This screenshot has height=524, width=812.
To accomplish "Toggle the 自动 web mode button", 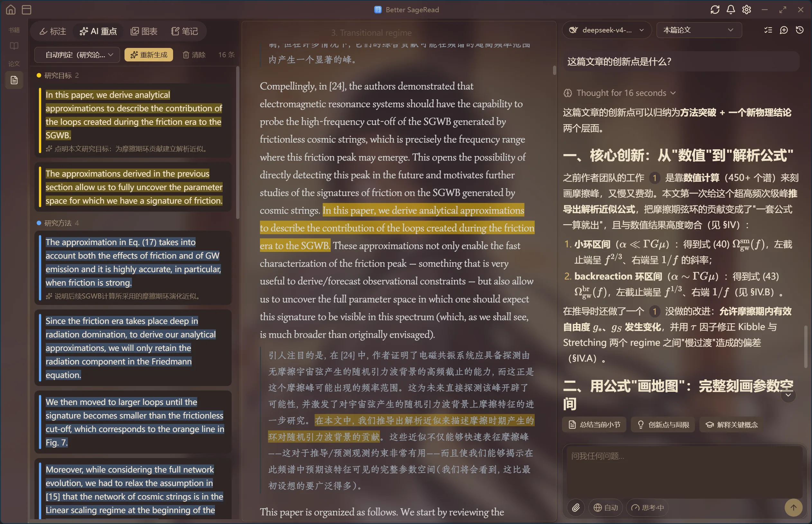I will click(x=606, y=508).
